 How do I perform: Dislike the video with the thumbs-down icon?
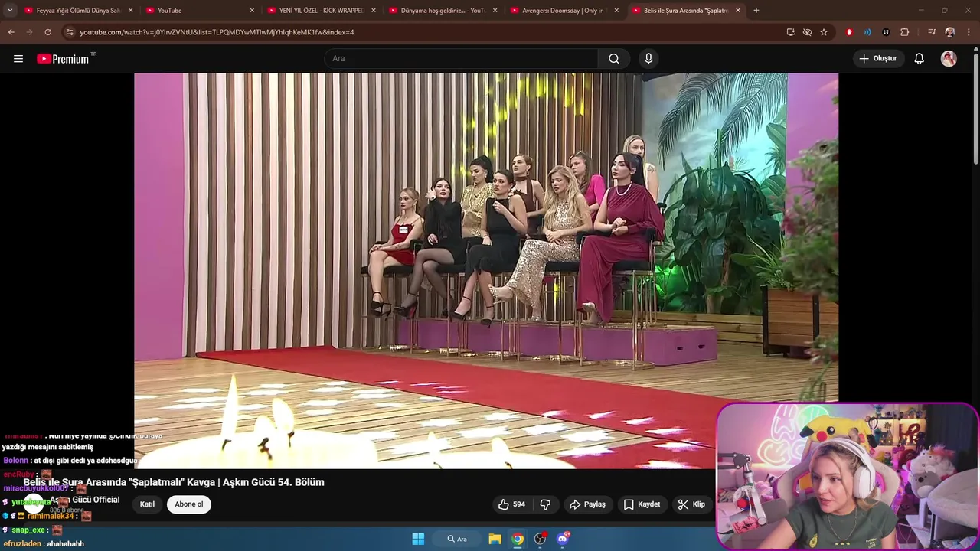tap(545, 504)
